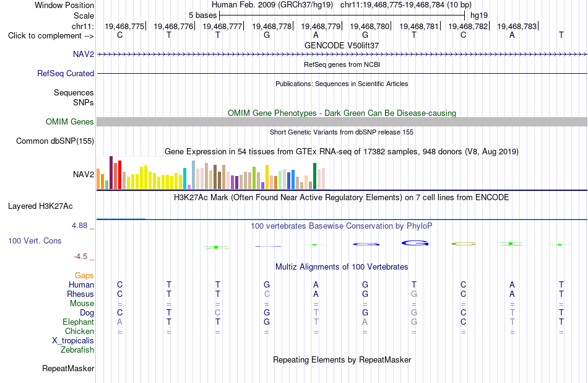Click the OMIM Genes track label

pos(69,121)
